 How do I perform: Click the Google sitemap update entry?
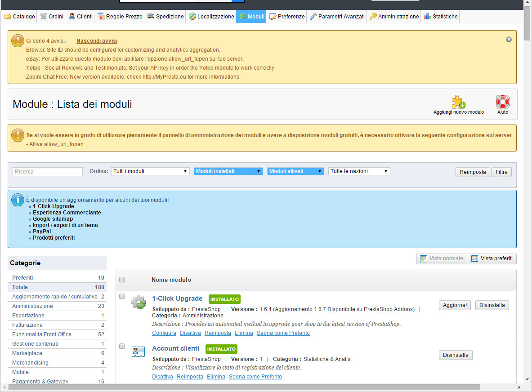point(53,219)
